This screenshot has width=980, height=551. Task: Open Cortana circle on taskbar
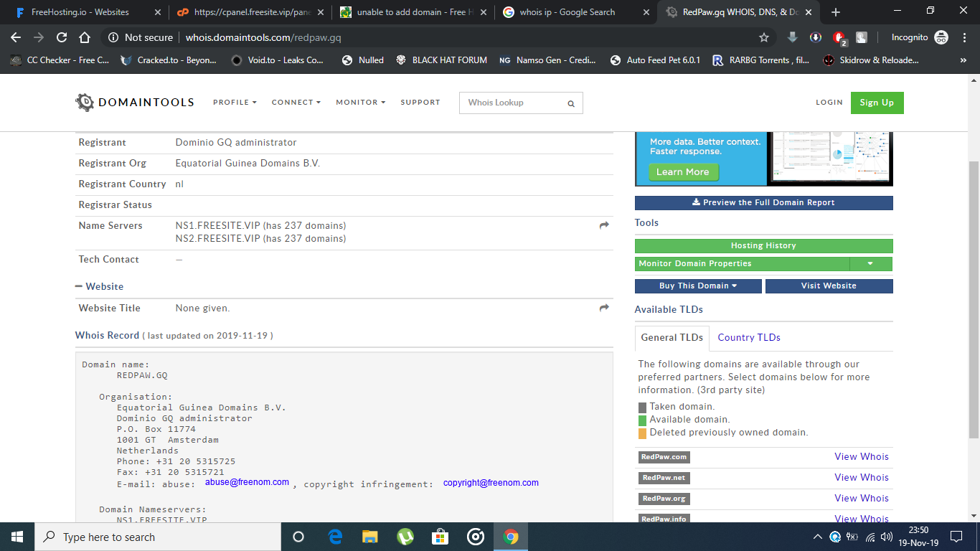[298, 537]
